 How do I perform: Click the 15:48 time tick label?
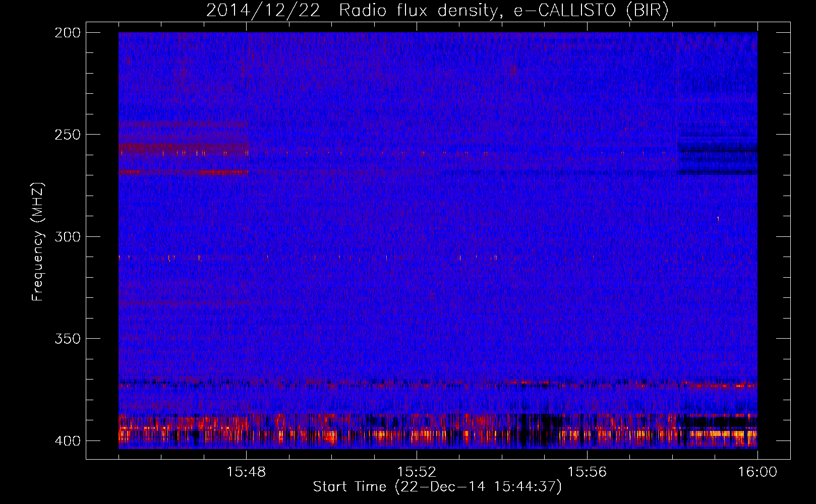click(246, 472)
